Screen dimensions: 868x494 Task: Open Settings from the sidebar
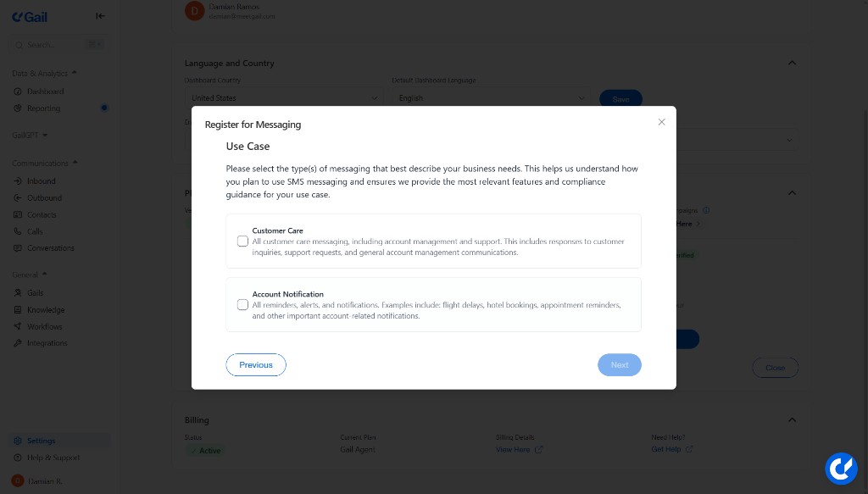click(x=41, y=440)
